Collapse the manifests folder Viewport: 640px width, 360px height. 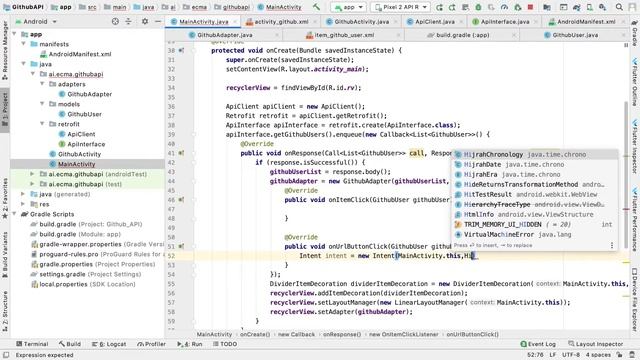pyautogui.click(x=24, y=44)
